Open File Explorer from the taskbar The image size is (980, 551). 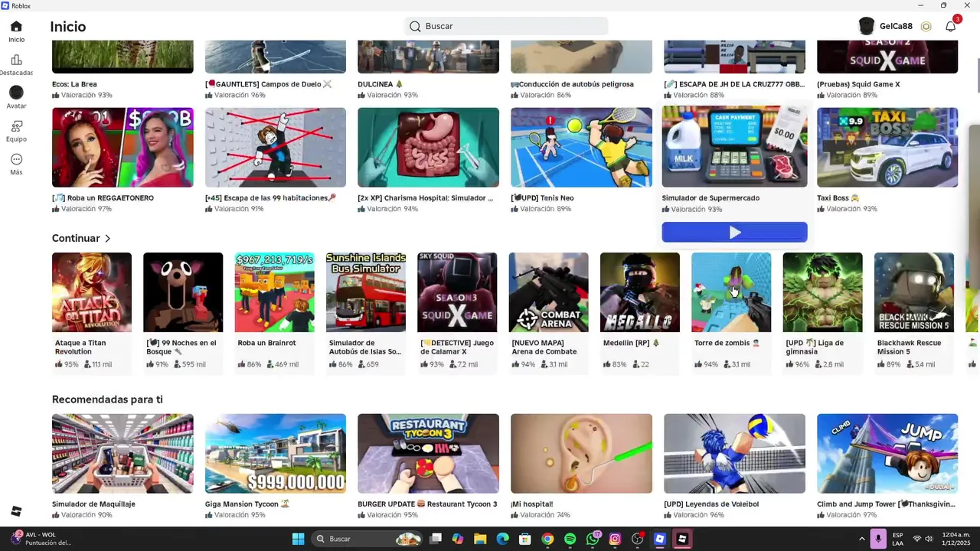(x=480, y=539)
